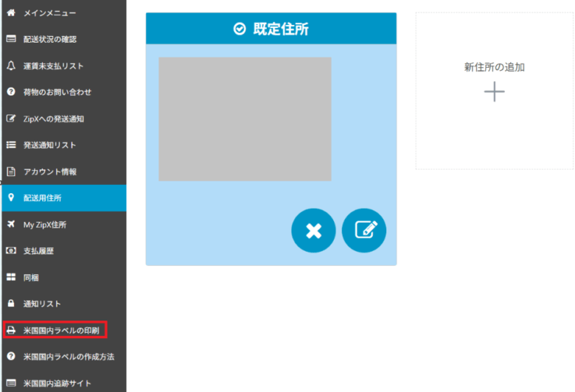Click the lock icon beside 通知リスト
Screen dimensions: 575x392
tap(11, 304)
